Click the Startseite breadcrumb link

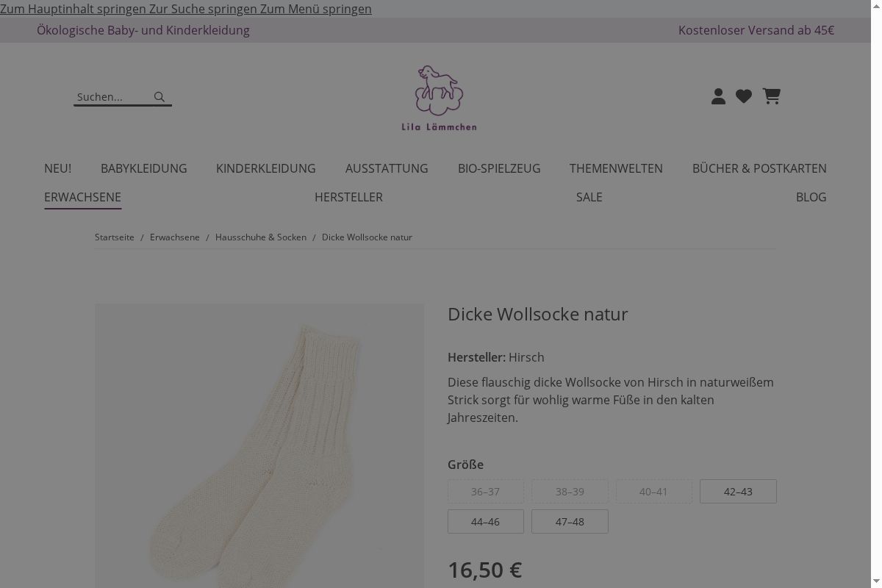click(x=115, y=237)
